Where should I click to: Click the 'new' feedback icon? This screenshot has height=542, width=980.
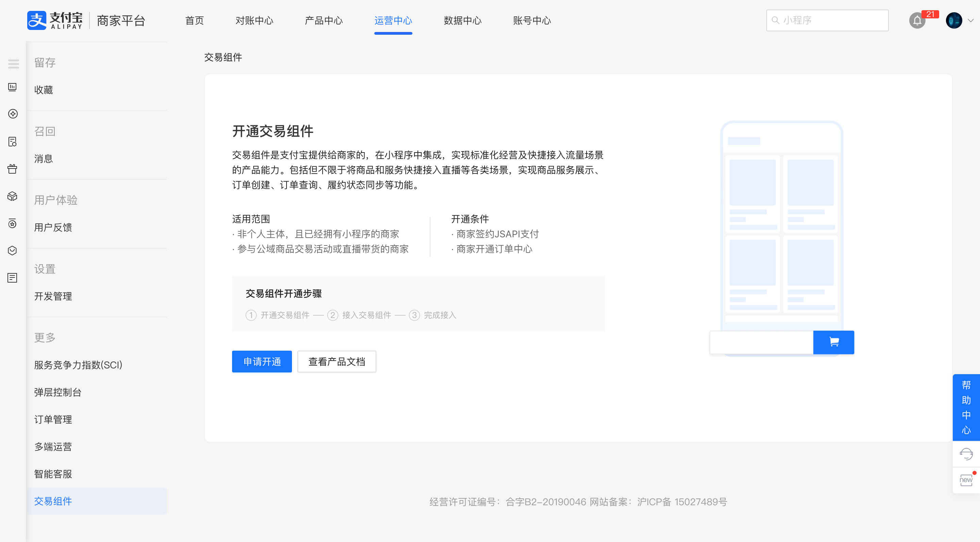pyautogui.click(x=966, y=480)
